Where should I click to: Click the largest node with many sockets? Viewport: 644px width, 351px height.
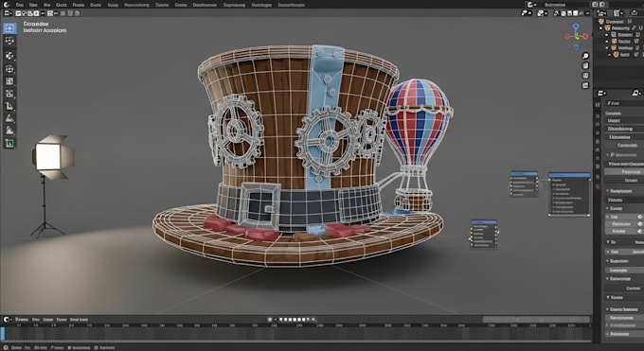click(569, 194)
